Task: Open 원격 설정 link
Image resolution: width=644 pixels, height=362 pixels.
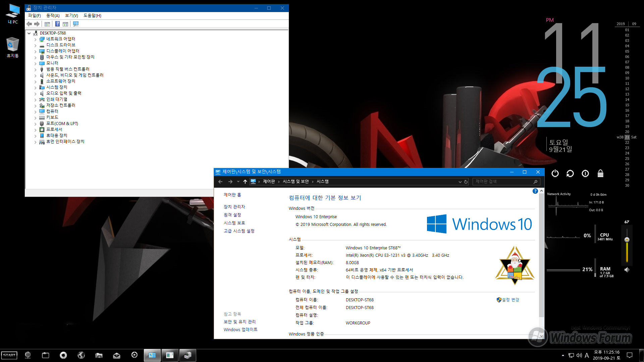Action: click(232, 215)
